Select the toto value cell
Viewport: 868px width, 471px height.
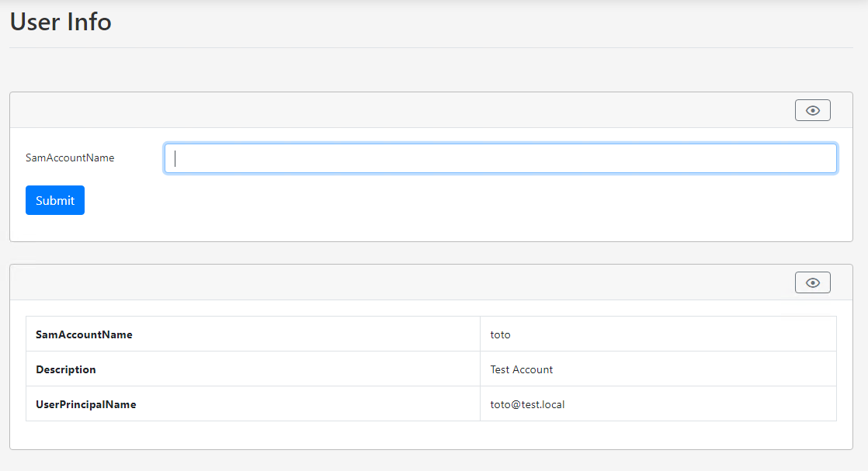658,334
